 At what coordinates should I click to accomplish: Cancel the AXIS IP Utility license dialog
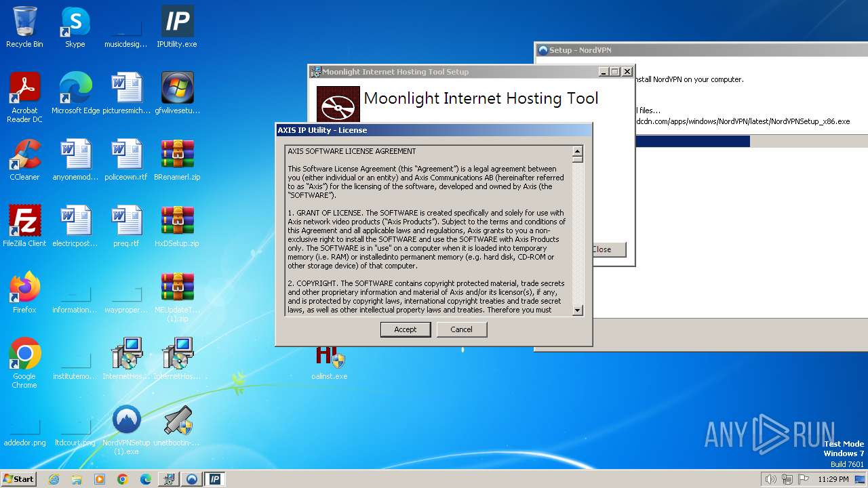[461, 329]
